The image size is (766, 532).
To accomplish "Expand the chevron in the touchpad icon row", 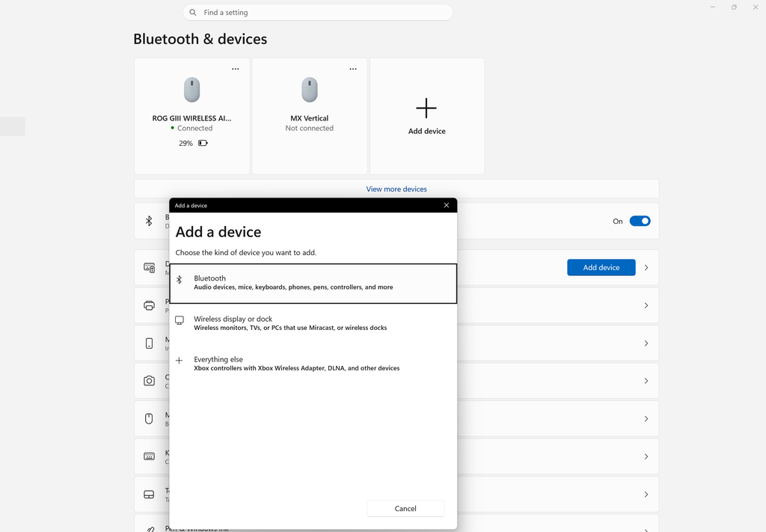I will [x=646, y=495].
